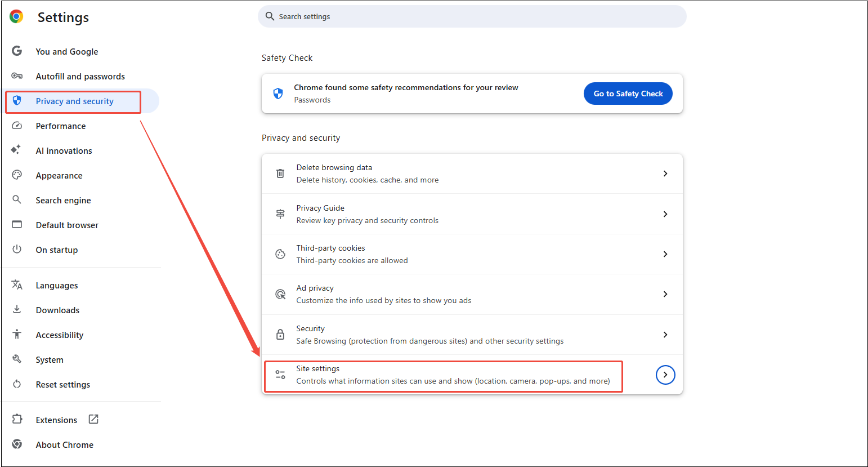
Task: Click the Go to Safety Check button
Action: [628, 94]
